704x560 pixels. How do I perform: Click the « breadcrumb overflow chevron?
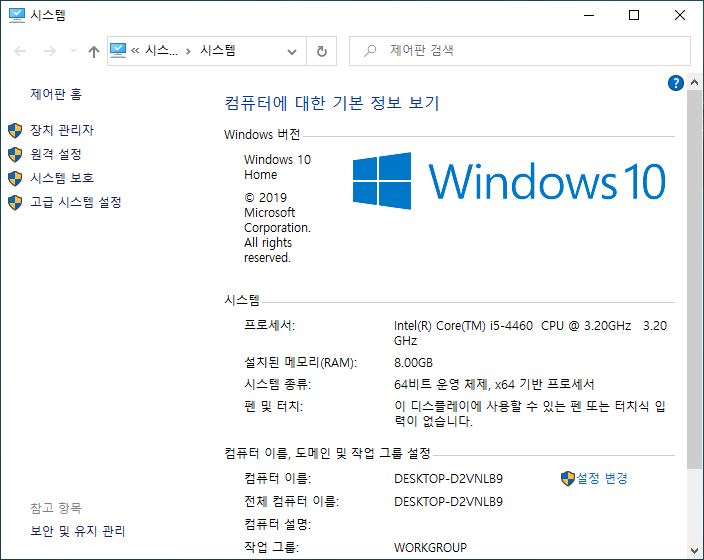[135, 51]
